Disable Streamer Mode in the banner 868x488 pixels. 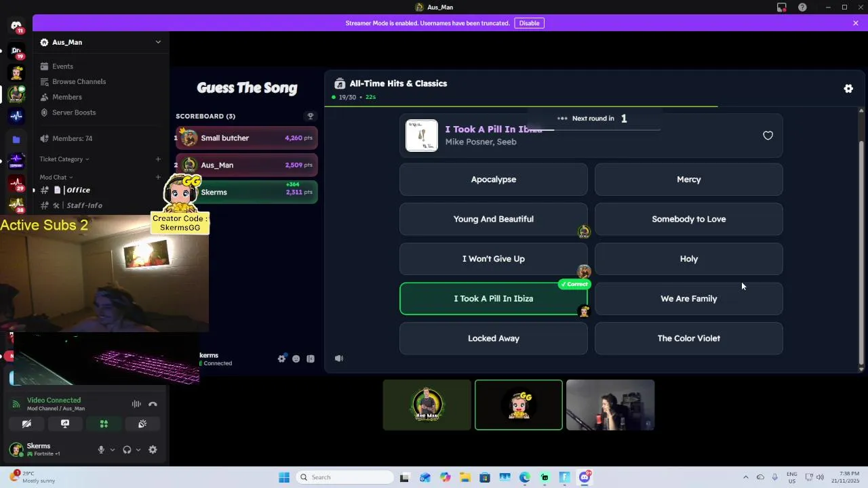(x=529, y=23)
